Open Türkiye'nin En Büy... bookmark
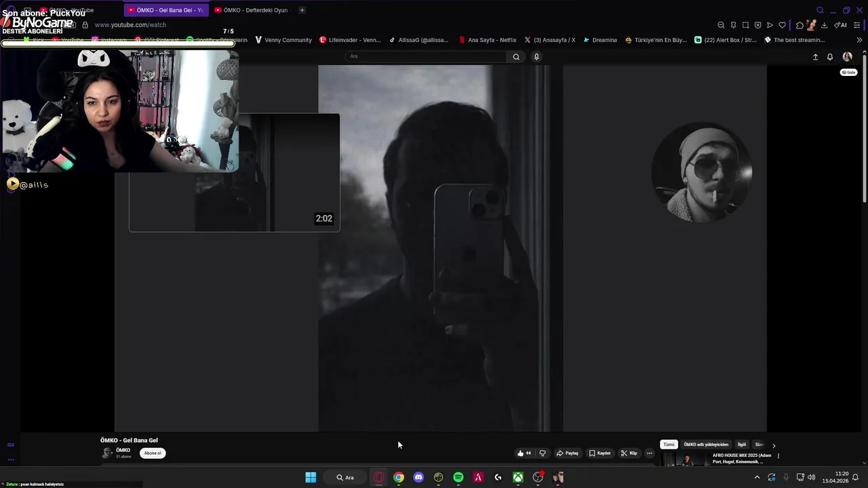 656,40
